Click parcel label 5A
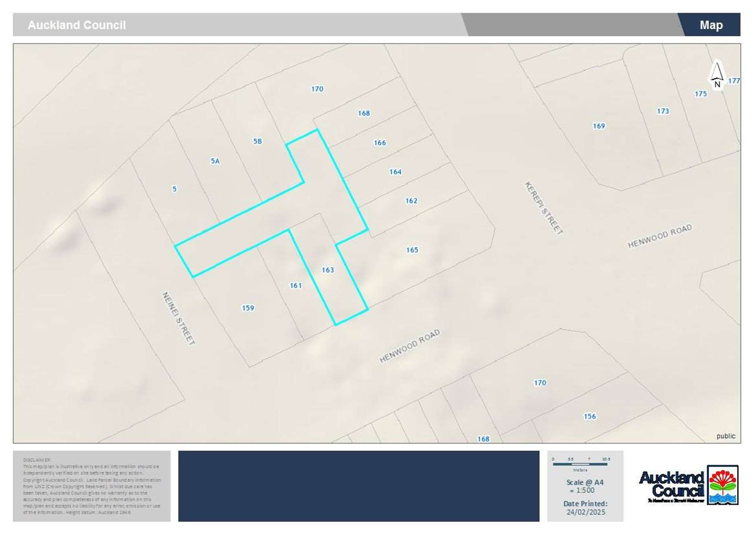This screenshot has height=534, width=756. pyautogui.click(x=215, y=161)
